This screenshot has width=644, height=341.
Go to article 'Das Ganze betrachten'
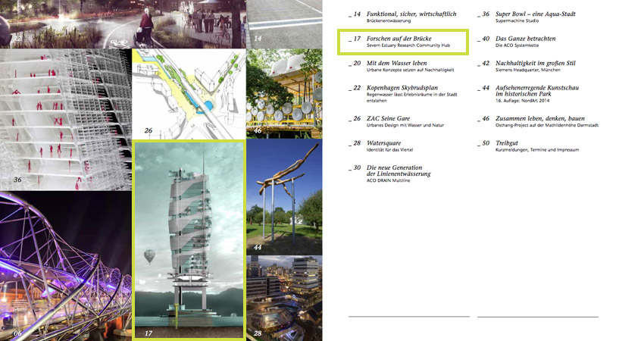[x=525, y=39]
